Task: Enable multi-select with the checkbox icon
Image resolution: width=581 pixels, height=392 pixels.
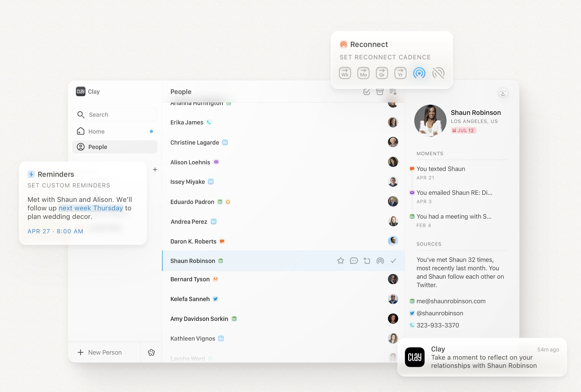Action: click(366, 92)
